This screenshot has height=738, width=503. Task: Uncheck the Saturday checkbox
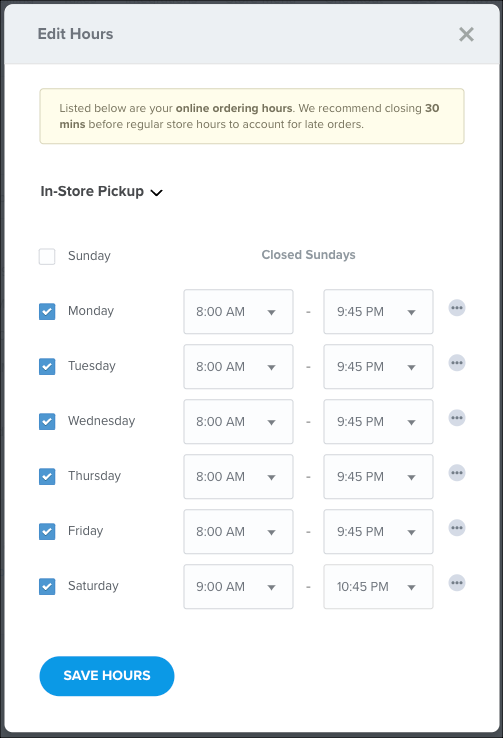47,586
